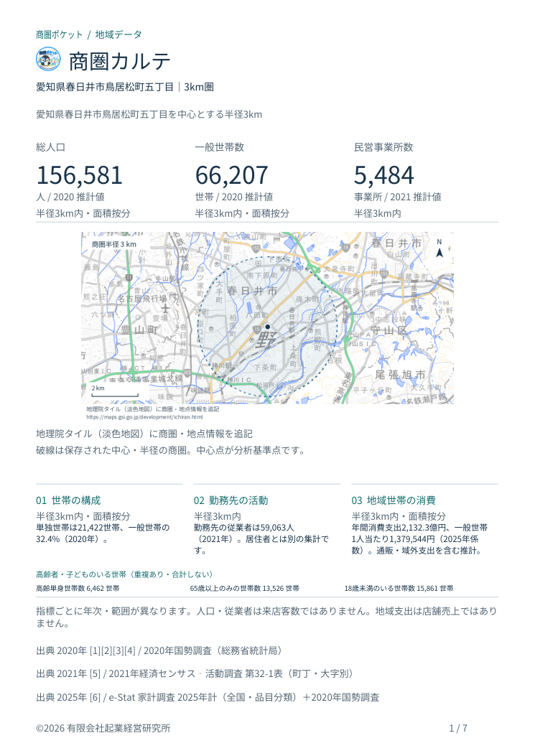Click the north arrow compass on map
This screenshot has height=756, width=535.
point(439,249)
